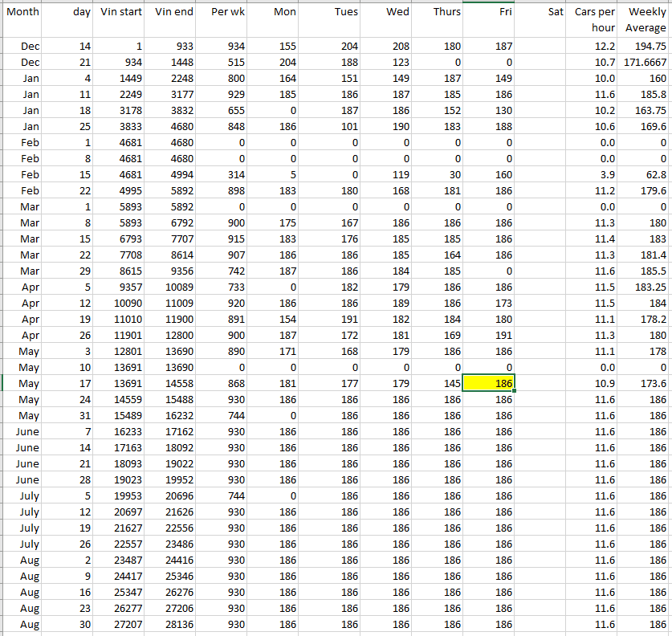Viewport: 672px width, 636px height.
Task: Select the "Weekly Average" header cell
Action: pos(646,19)
